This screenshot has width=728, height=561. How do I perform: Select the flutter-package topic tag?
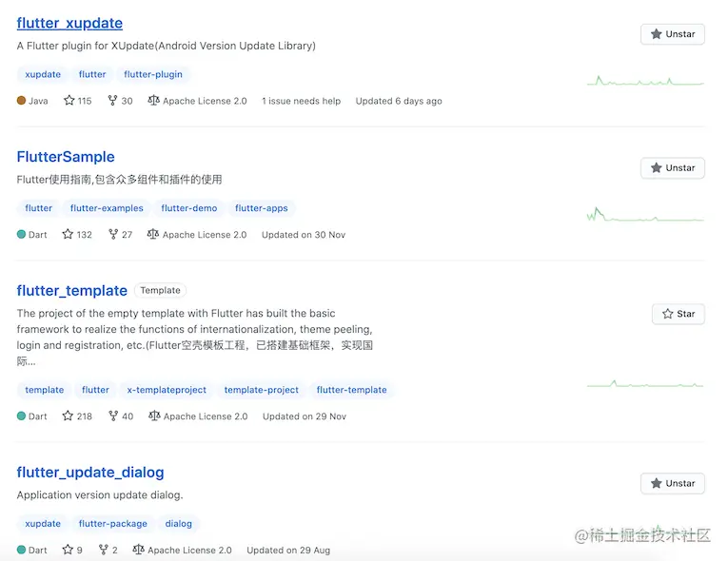tap(113, 523)
